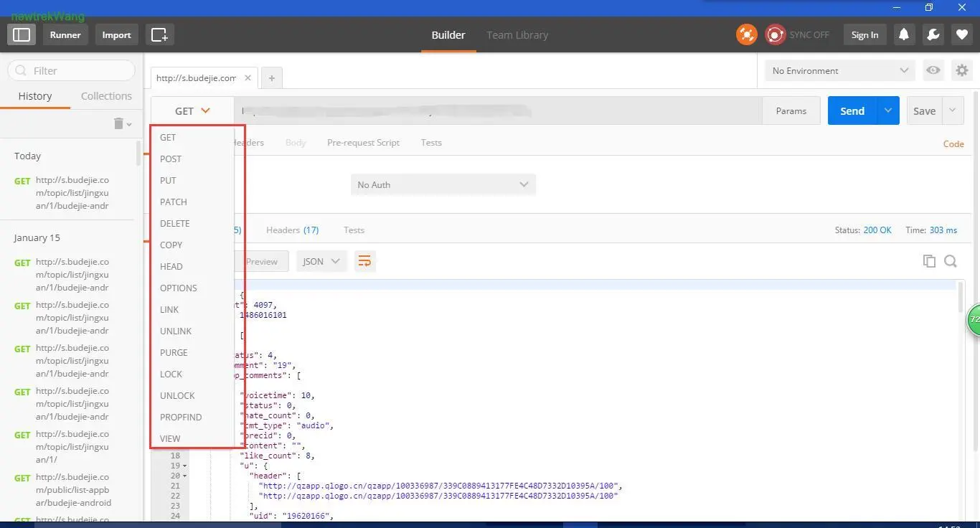Click the Runner button
This screenshot has width=980, height=528.
click(x=65, y=34)
